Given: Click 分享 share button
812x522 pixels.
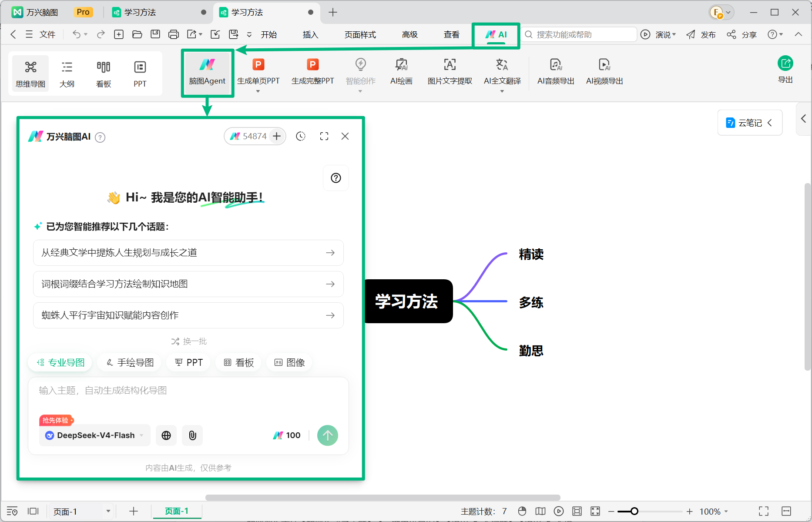Looking at the screenshot, I should click(x=742, y=34).
